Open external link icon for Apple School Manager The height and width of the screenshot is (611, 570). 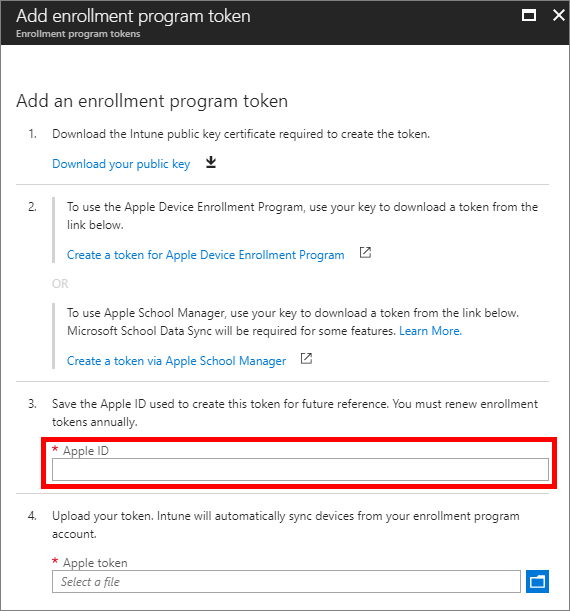point(306,358)
